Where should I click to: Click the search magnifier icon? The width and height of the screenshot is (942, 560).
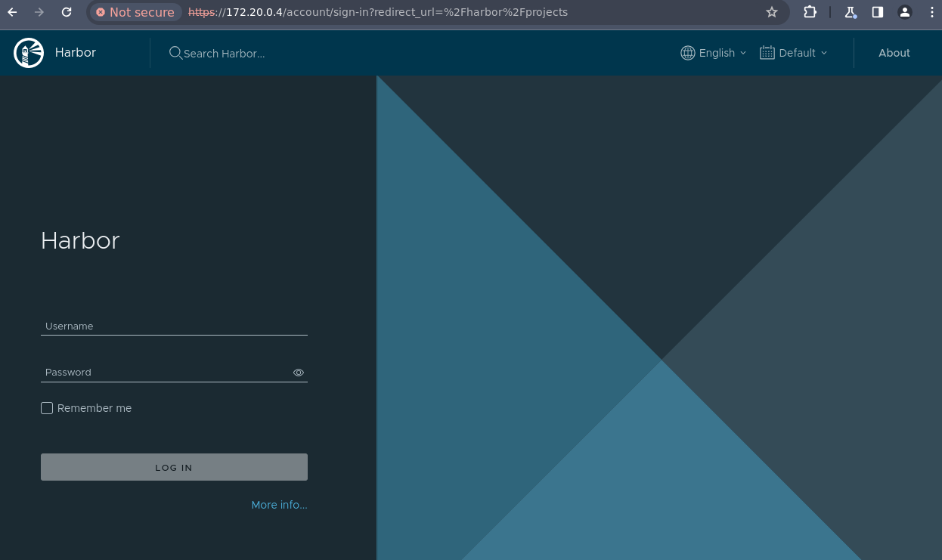175,53
